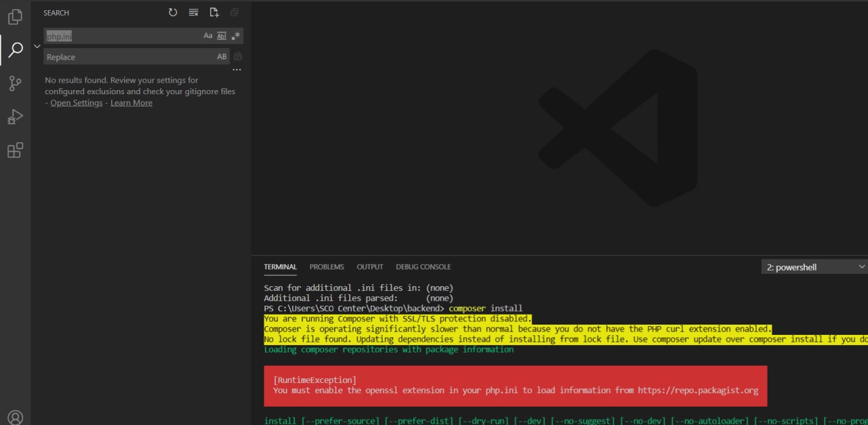Open the Source Control view
The height and width of the screenshot is (425, 868).
coord(15,83)
